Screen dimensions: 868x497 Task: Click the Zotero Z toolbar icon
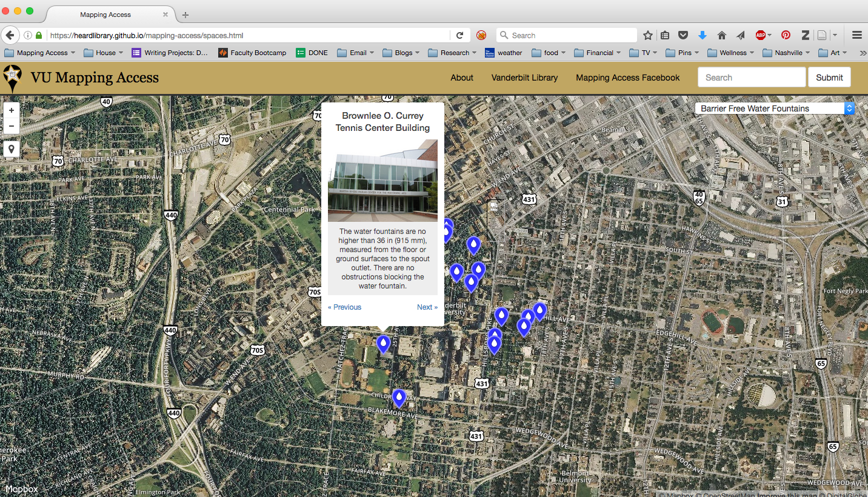(x=805, y=35)
